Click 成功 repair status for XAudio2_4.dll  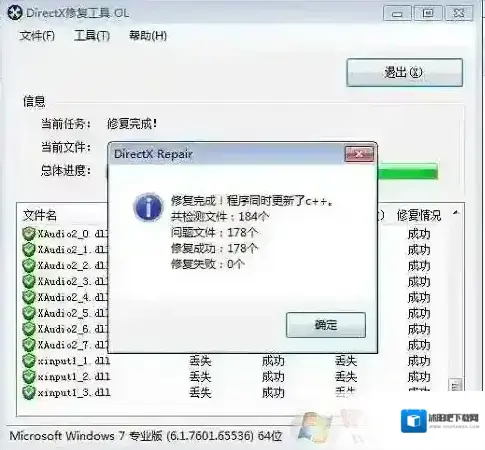point(419,297)
